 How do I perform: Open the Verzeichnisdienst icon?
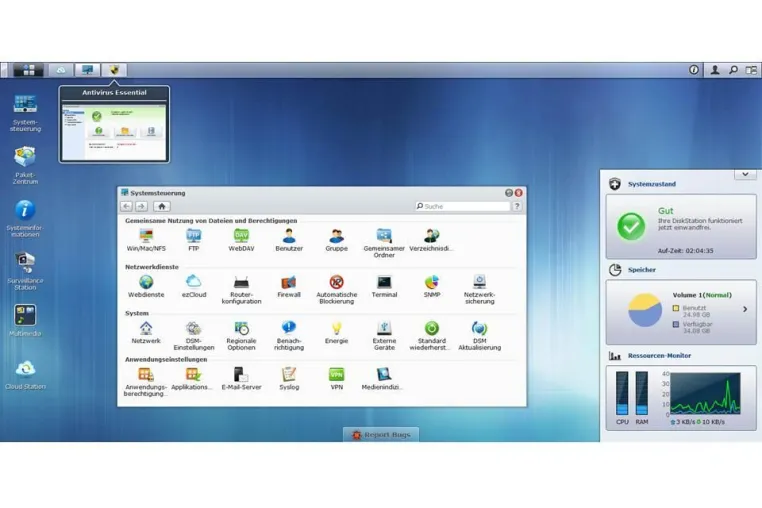(432, 240)
